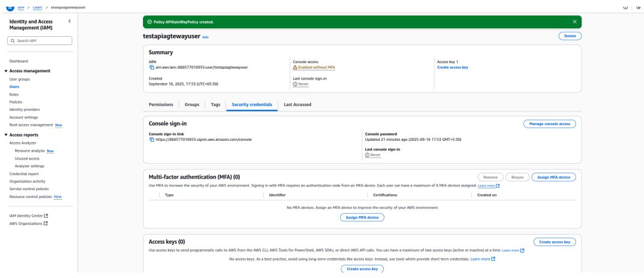
Task: Switch to the Permissions tab
Action: (x=161, y=105)
